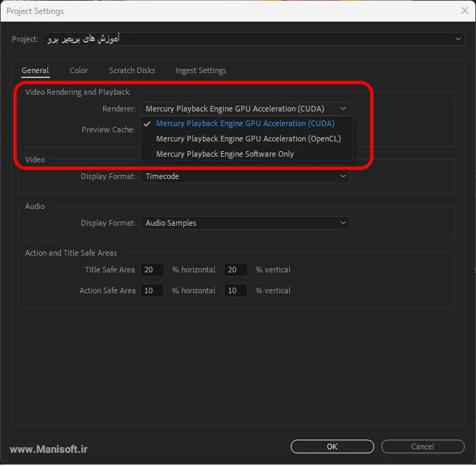Open the Video Display Format Timecode dropdown
476x466 pixels.
245,176
